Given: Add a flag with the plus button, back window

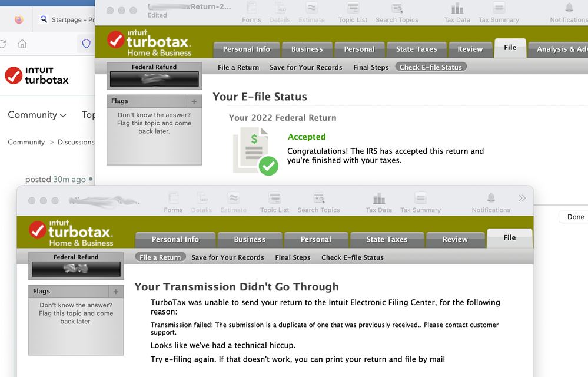Looking at the screenshot, I should 194,101.
